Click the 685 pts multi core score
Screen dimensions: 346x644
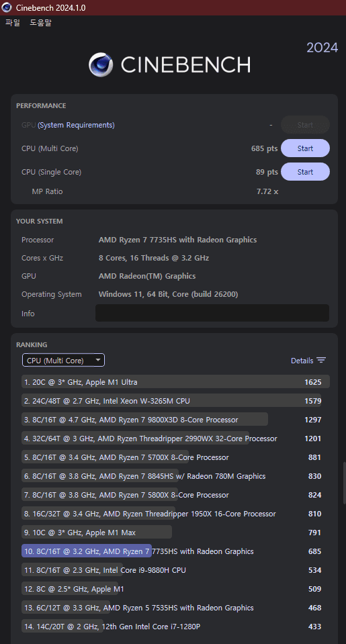[264, 148]
